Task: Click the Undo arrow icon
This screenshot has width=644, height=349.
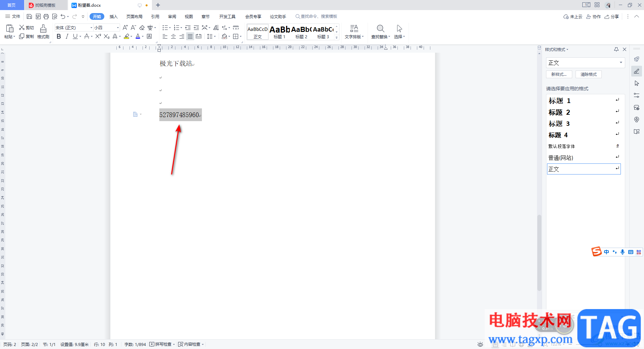Action: click(x=63, y=16)
